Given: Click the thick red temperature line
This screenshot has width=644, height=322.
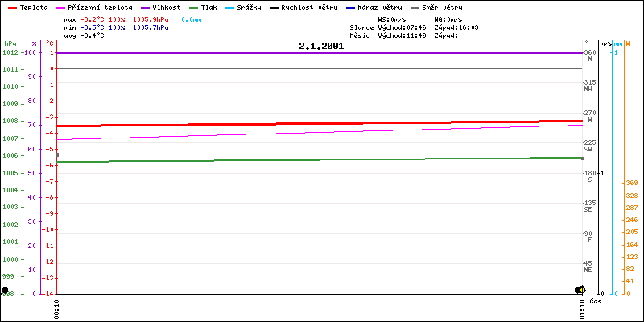Looking at the screenshot, I should point(322,123).
